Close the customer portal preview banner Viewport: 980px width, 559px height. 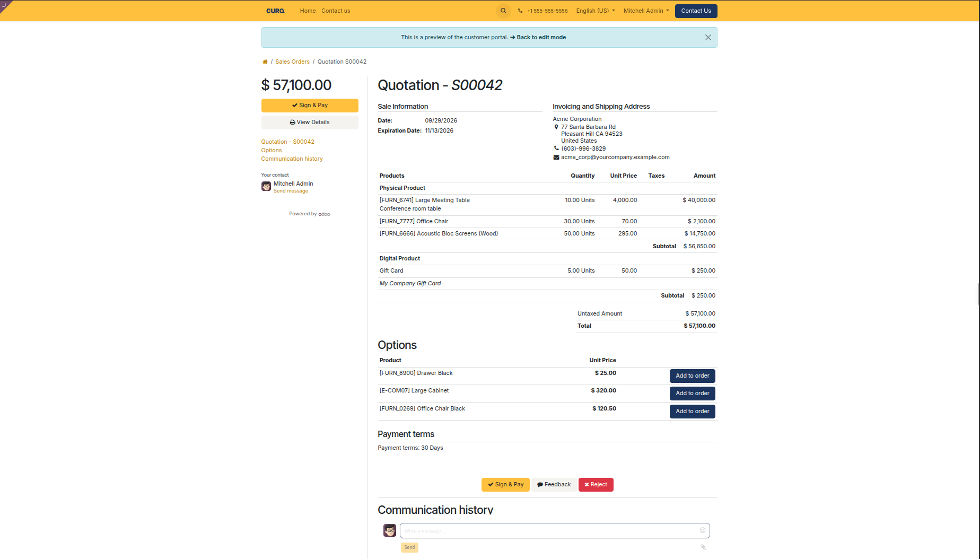(x=708, y=38)
